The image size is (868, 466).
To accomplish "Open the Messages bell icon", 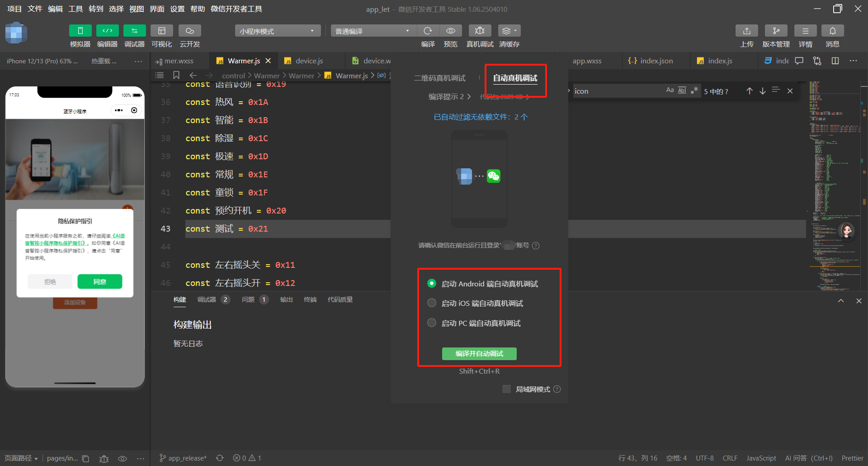I will coord(832,31).
